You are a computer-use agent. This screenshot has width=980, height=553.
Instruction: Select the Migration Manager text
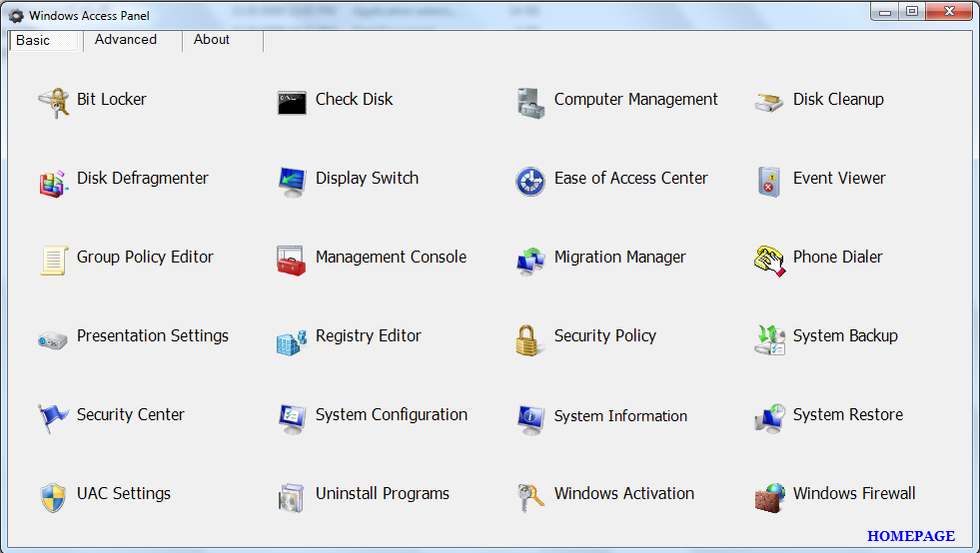tap(619, 257)
